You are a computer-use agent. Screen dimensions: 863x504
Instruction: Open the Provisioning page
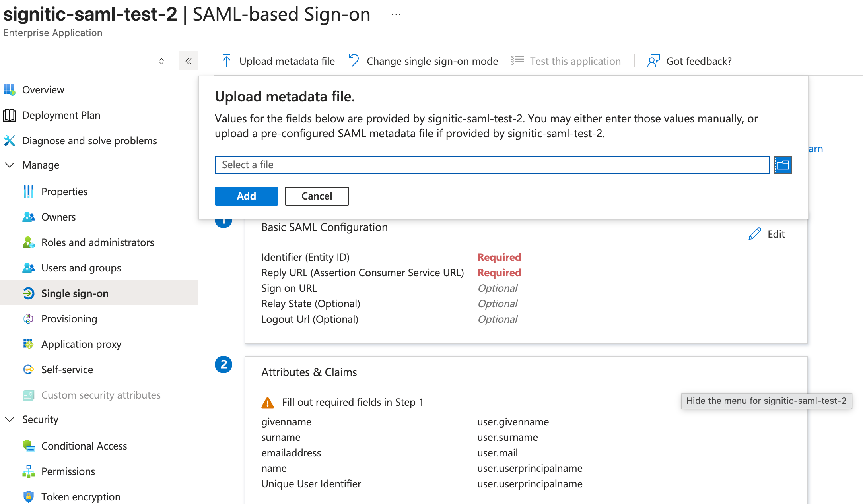click(69, 319)
